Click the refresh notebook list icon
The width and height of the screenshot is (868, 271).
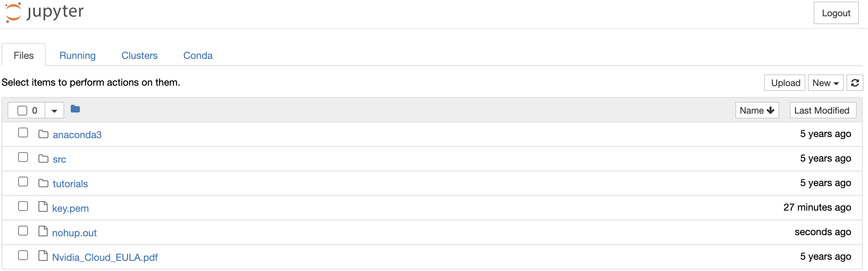click(x=855, y=83)
